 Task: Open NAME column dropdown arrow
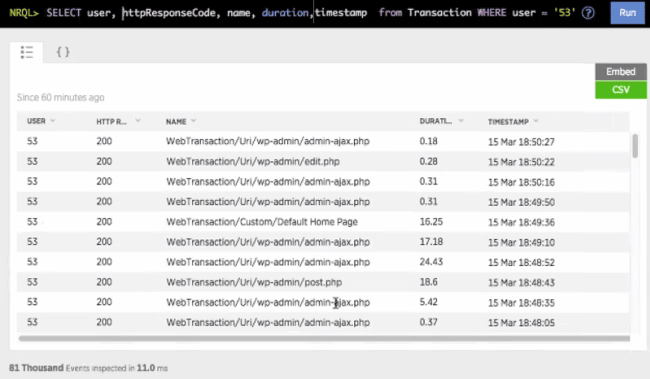click(193, 121)
